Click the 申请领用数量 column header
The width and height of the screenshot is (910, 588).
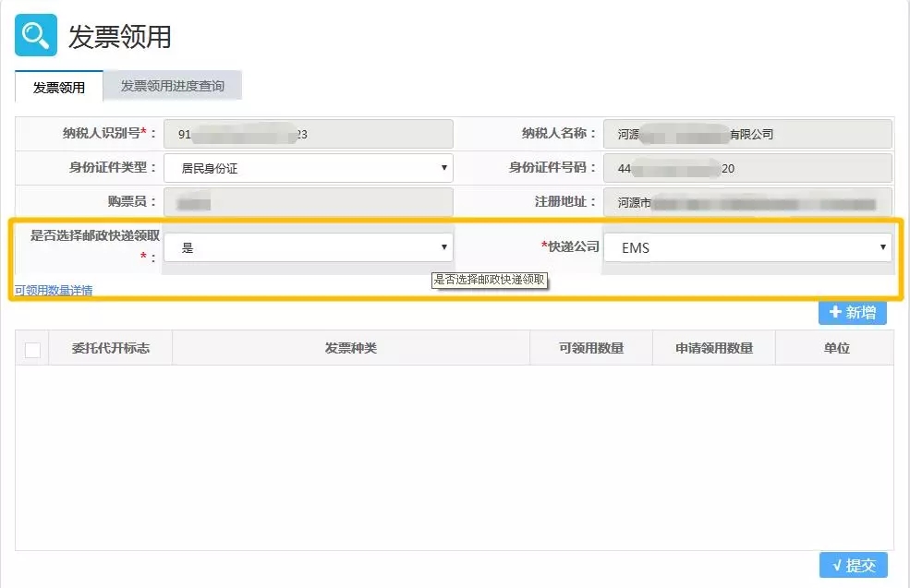(714, 348)
